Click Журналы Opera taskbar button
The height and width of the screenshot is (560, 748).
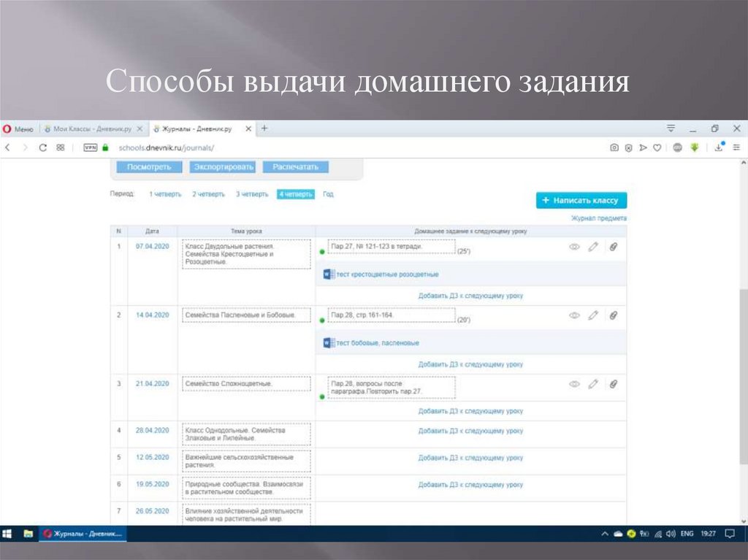point(83,533)
